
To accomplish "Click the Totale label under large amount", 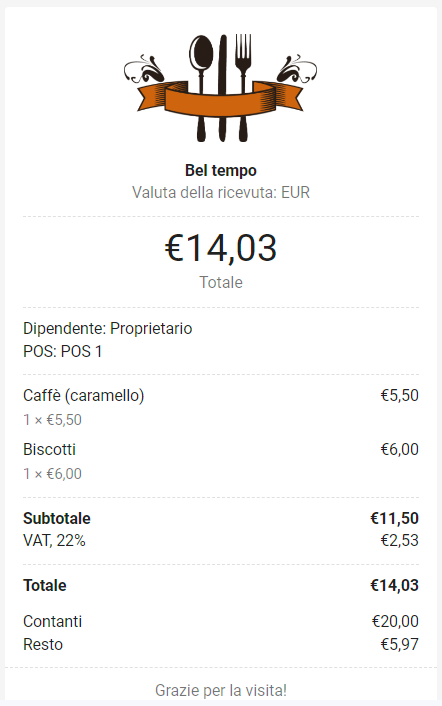I will click(x=221, y=282).
